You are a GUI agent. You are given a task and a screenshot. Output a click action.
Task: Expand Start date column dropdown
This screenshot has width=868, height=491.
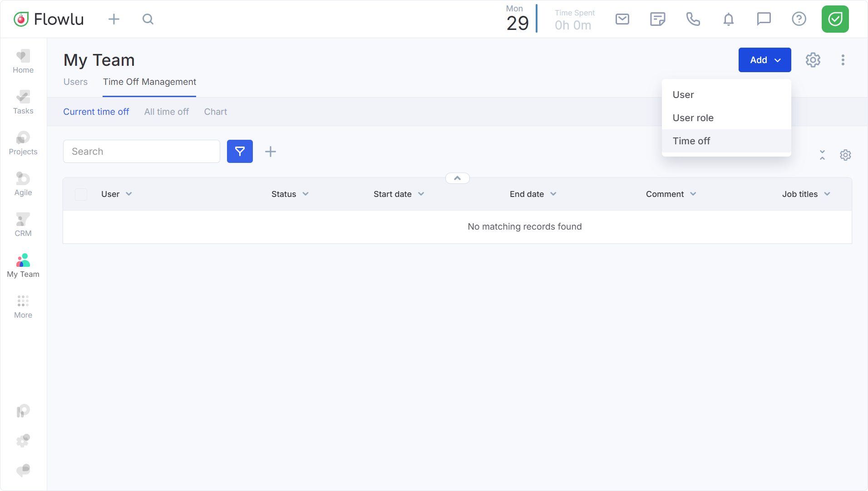pyautogui.click(x=421, y=194)
